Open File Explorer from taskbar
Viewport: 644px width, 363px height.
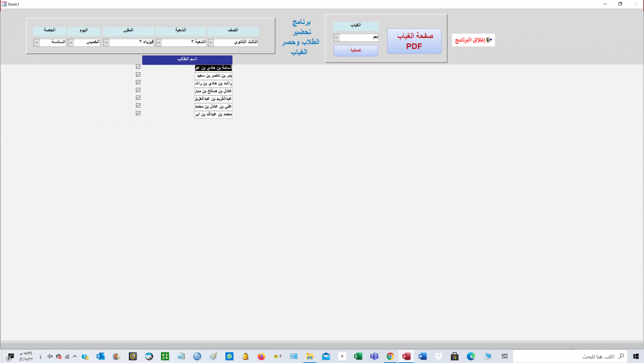click(310, 357)
